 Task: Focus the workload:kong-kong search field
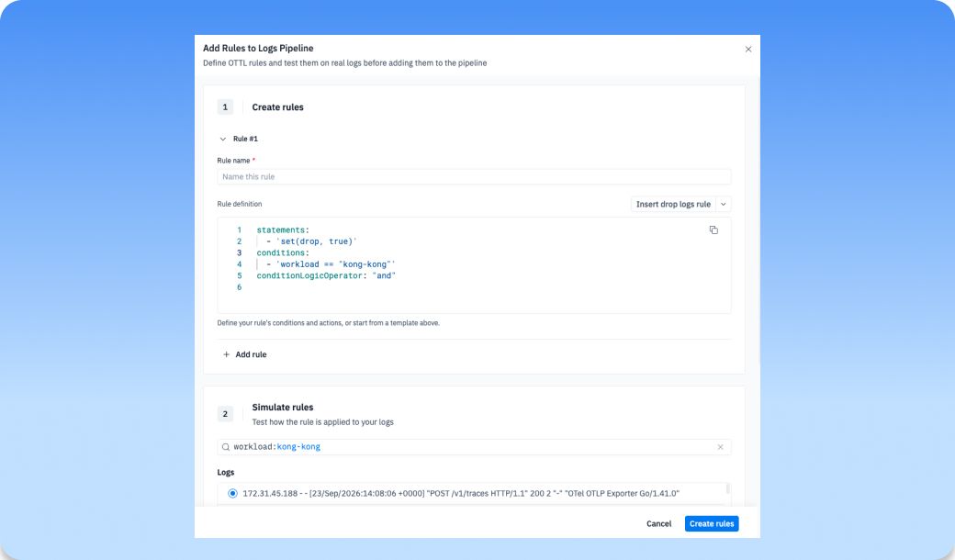(x=474, y=447)
